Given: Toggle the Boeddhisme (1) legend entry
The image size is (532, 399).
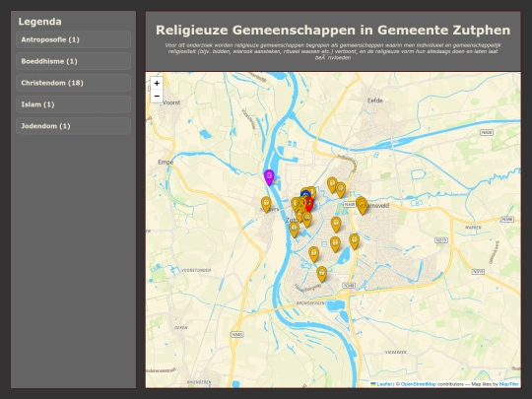Looking at the screenshot, I should click(73, 61).
